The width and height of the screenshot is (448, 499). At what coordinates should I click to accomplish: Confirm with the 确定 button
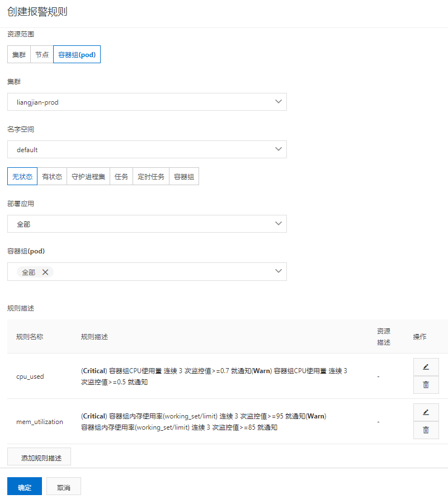25,487
